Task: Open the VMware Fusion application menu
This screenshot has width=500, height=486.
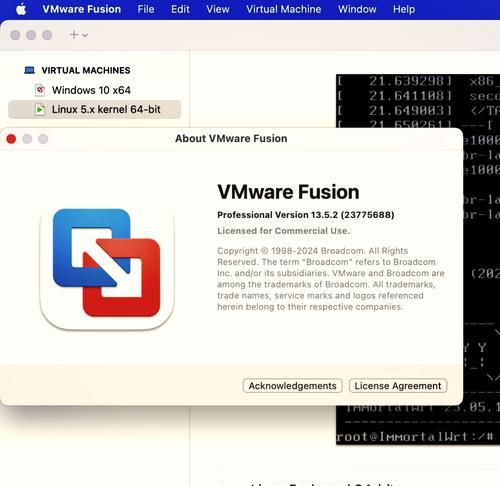Action: tap(82, 9)
